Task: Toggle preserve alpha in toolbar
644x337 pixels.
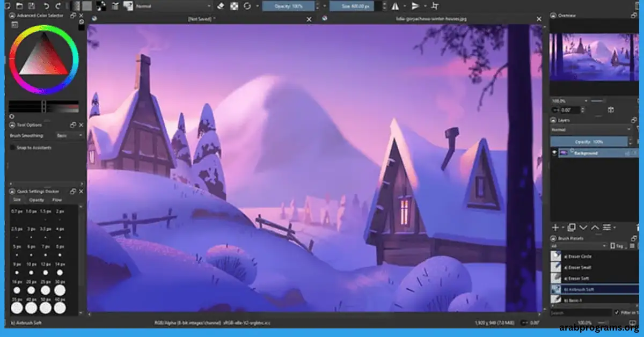Action: click(234, 6)
